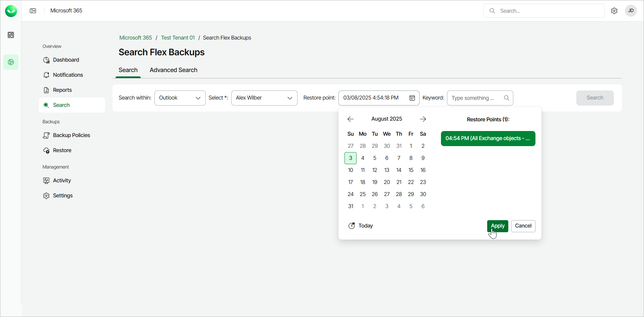The width and height of the screenshot is (644, 317).
Task: Pick August 15 in the calendar
Action: (x=411, y=170)
